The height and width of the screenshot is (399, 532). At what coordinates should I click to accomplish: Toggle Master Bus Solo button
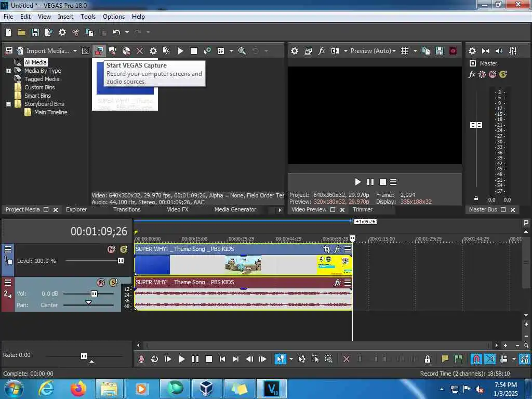[x=503, y=74]
